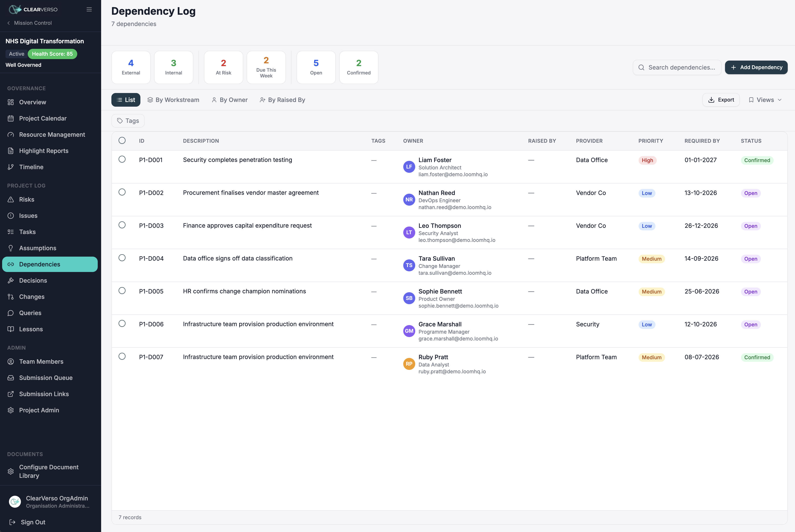Open Assumptions log
The image size is (795, 532).
click(x=50, y=248)
